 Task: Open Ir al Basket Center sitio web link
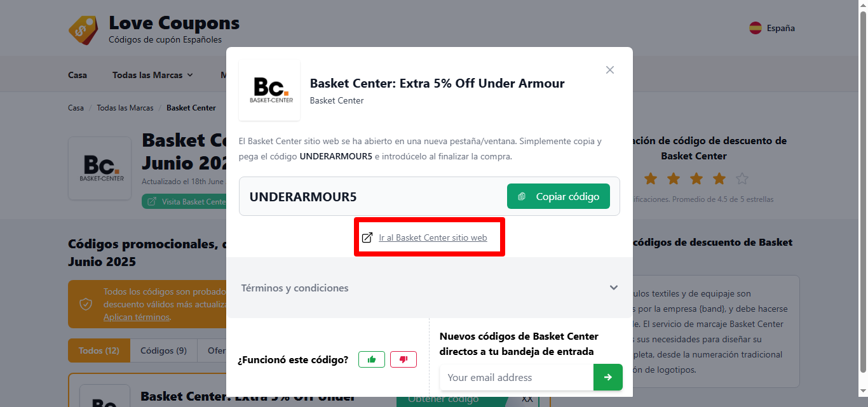[433, 238]
